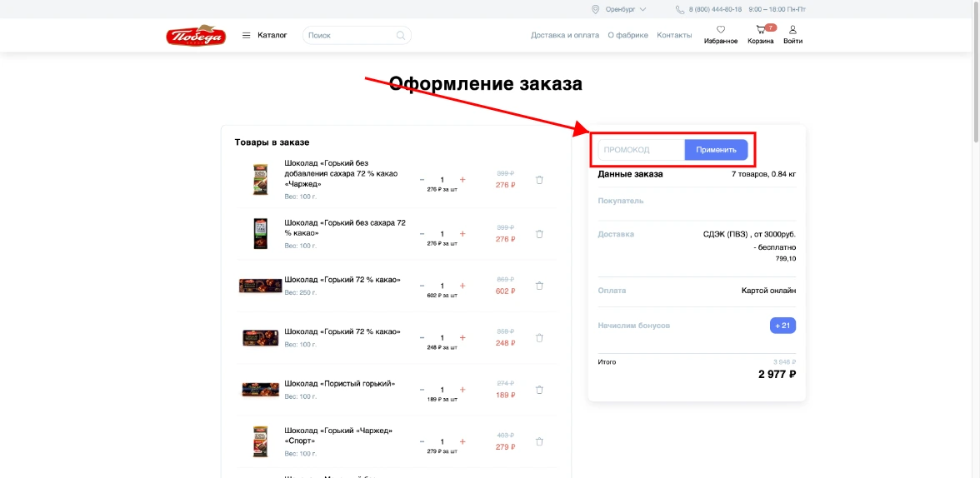Viewport: 980px width, 478px height.
Task: Remove «Пористый горький» from order
Action: pyautogui.click(x=539, y=390)
